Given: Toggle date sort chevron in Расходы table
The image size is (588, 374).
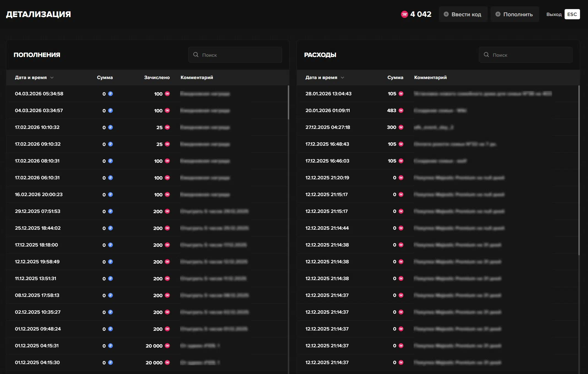Looking at the screenshot, I should tap(343, 78).
